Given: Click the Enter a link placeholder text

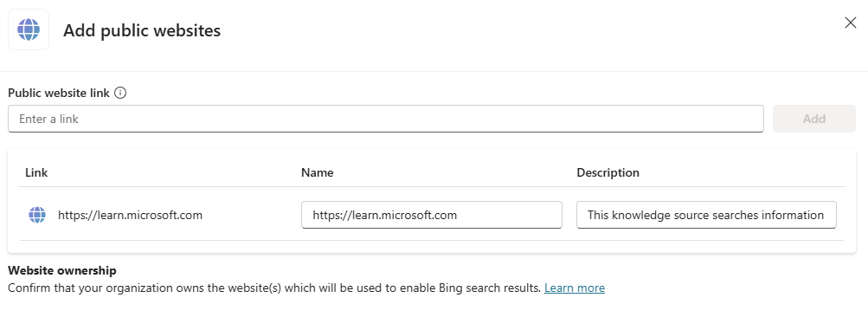Looking at the screenshot, I should [48, 119].
